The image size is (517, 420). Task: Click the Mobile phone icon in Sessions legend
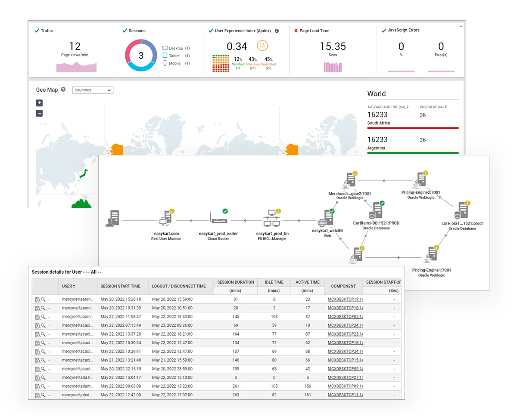click(x=165, y=63)
